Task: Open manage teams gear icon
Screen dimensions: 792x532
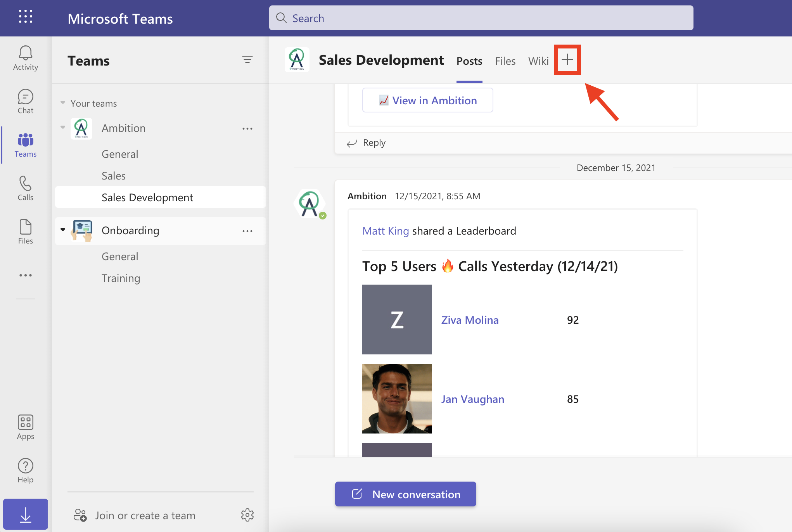Action: pos(247,515)
